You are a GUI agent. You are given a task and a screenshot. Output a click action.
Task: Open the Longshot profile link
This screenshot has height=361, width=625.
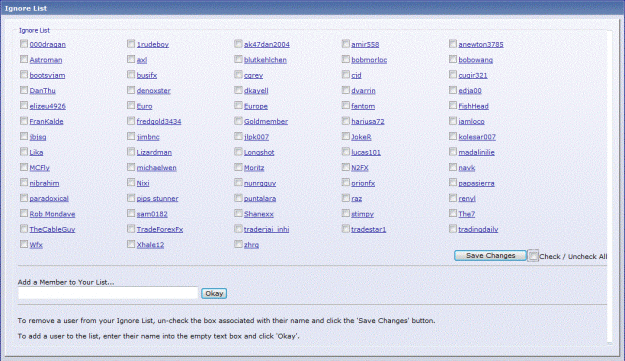click(x=259, y=153)
